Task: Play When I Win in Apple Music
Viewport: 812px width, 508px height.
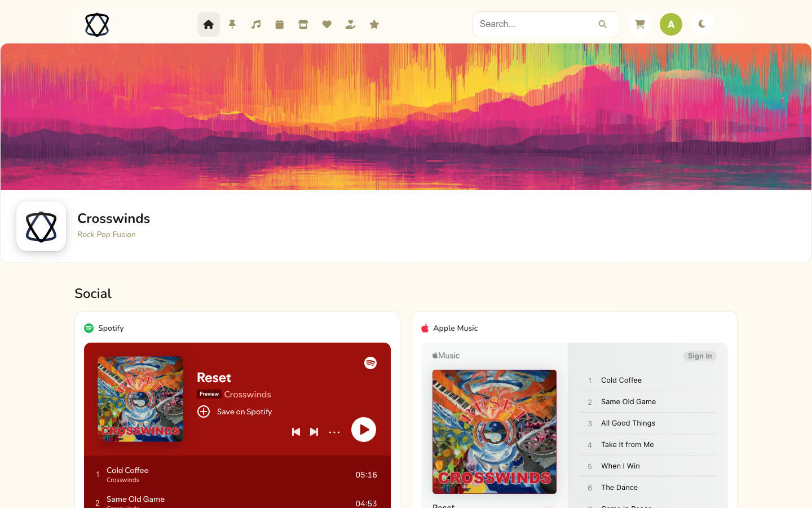Action: [x=648, y=466]
